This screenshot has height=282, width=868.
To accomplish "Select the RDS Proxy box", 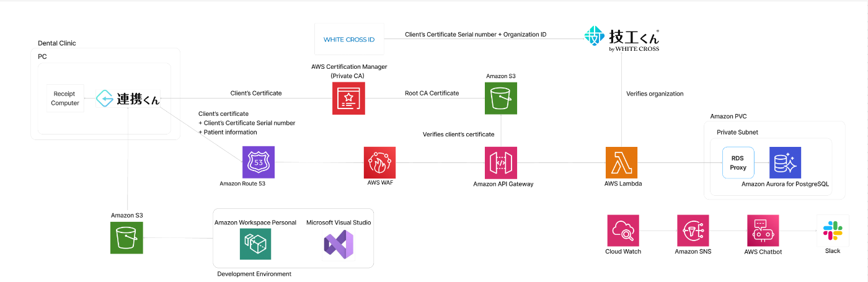I will coord(738,162).
